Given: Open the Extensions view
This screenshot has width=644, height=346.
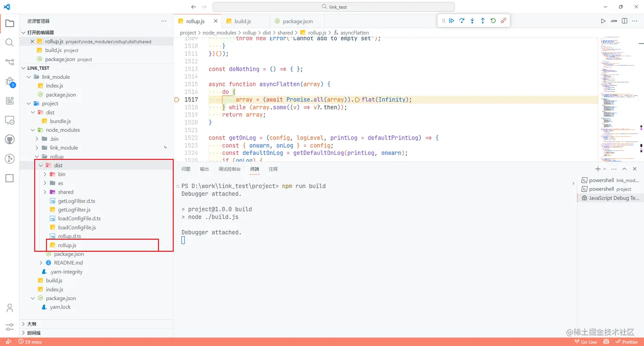Looking at the screenshot, I should coord(10,100).
